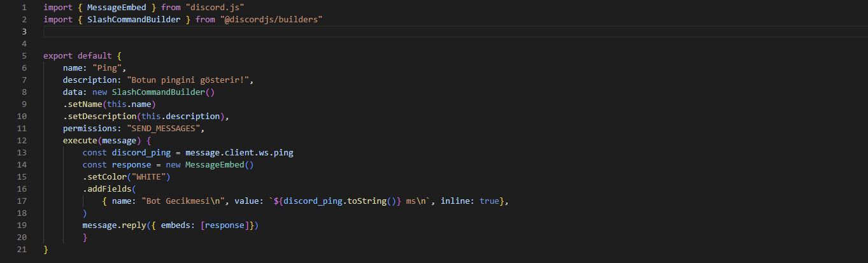This screenshot has width=868, height=263.
Task: Click the .setDescription method call
Action: [x=99, y=117]
